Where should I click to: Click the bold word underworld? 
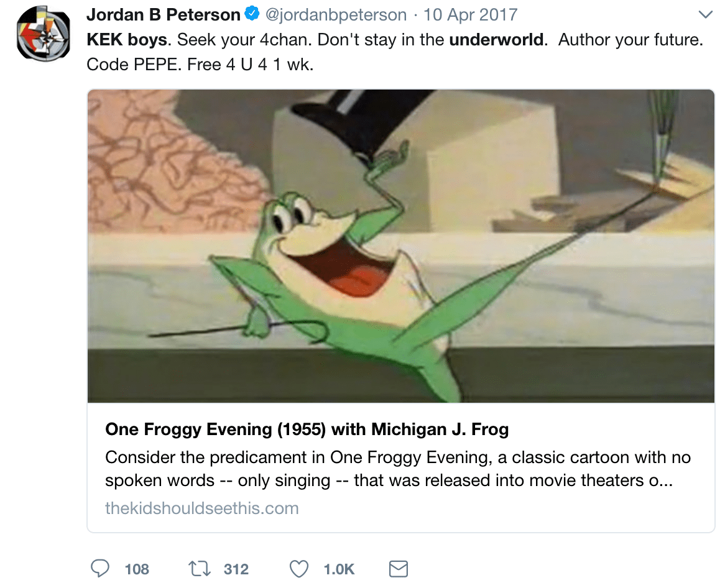point(496,40)
